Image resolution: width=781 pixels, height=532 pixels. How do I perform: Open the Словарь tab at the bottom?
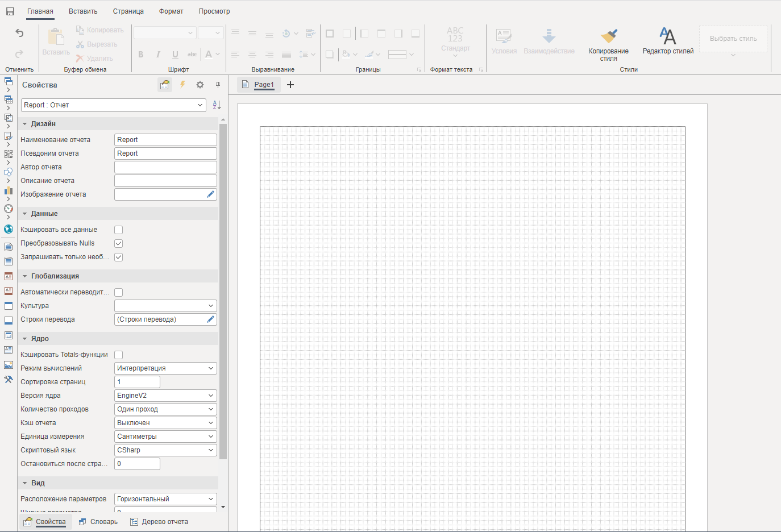(98, 522)
